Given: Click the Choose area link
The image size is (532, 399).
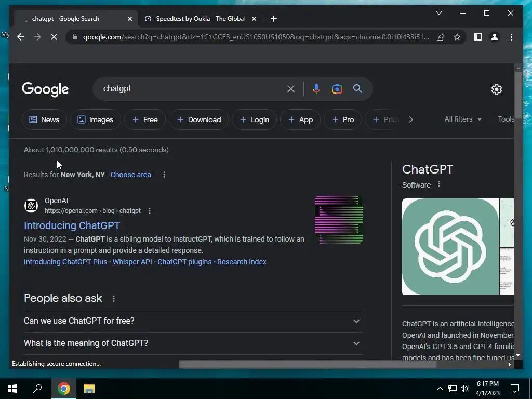Looking at the screenshot, I should (130, 175).
